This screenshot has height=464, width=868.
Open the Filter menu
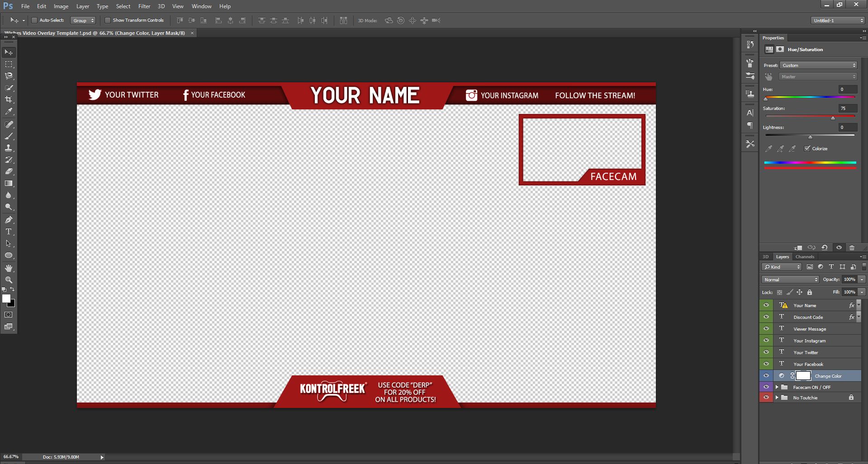[x=144, y=6]
